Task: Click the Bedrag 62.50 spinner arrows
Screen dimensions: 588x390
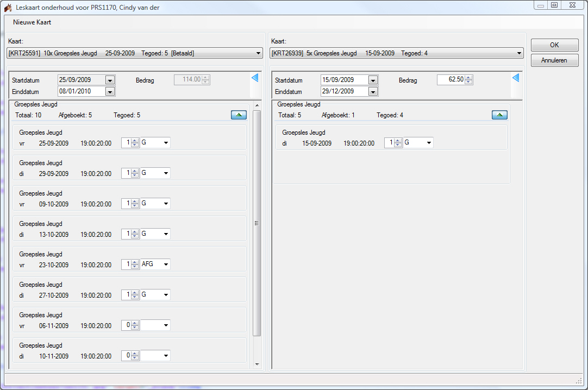Action: point(469,79)
